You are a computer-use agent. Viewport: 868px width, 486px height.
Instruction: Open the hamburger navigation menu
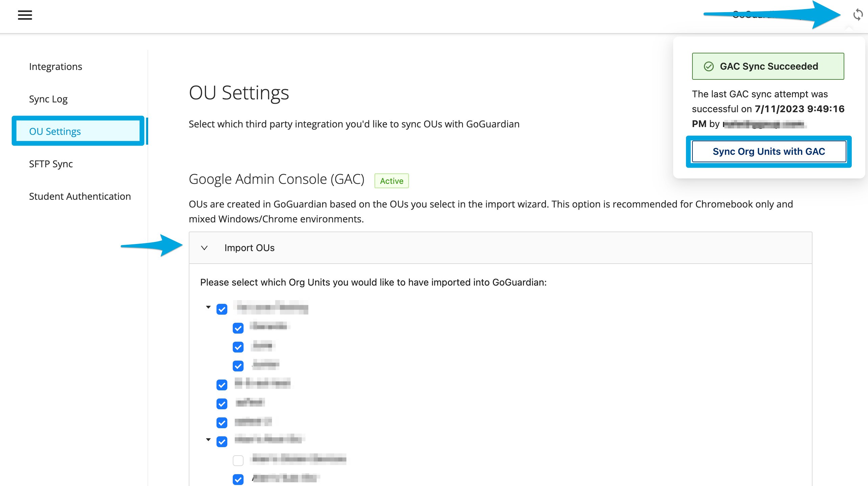25,15
